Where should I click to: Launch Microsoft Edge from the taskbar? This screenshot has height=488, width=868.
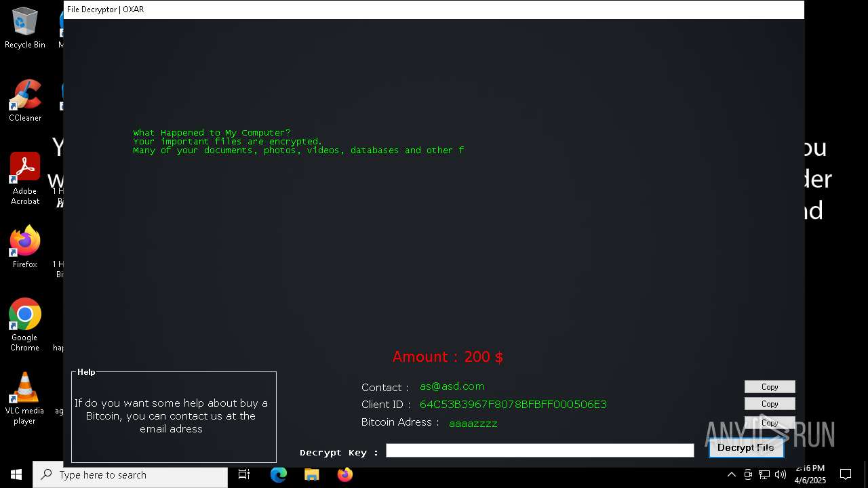[279, 475]
